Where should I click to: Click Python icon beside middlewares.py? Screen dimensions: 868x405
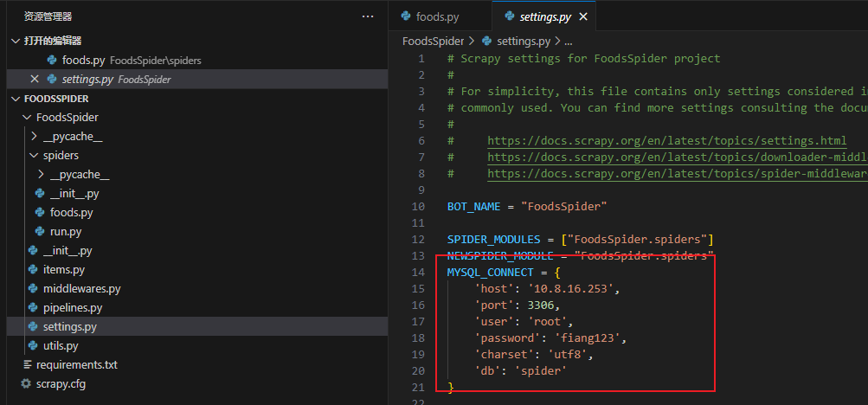(33, 289)
